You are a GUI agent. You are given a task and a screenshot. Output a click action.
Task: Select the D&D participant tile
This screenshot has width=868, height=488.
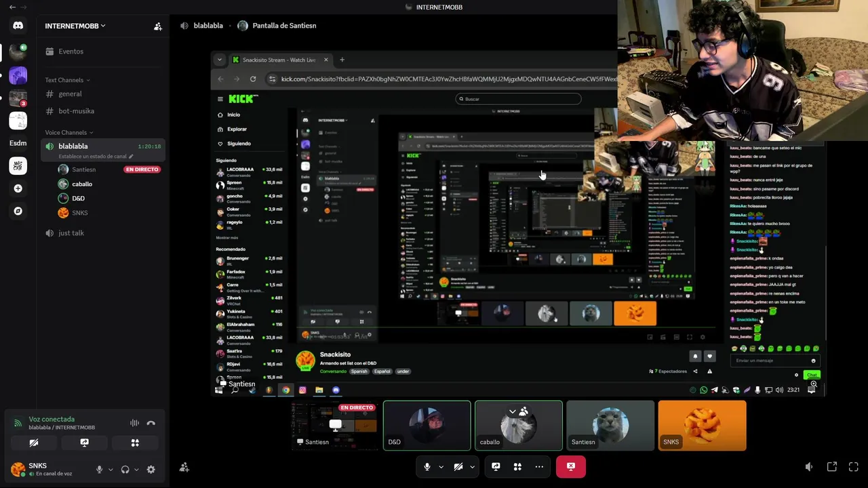(x=427, y=426)
